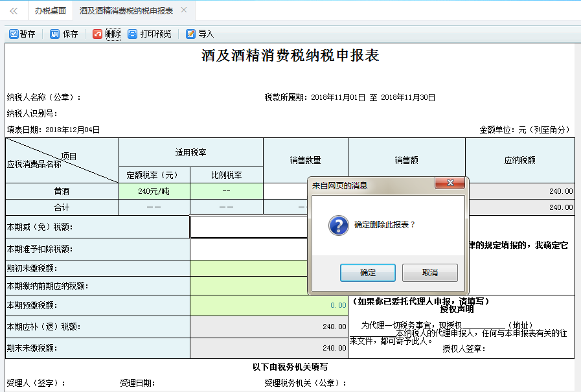Click 确定 to confirm deleting the report
581x392 pixels.
[367, 273]
